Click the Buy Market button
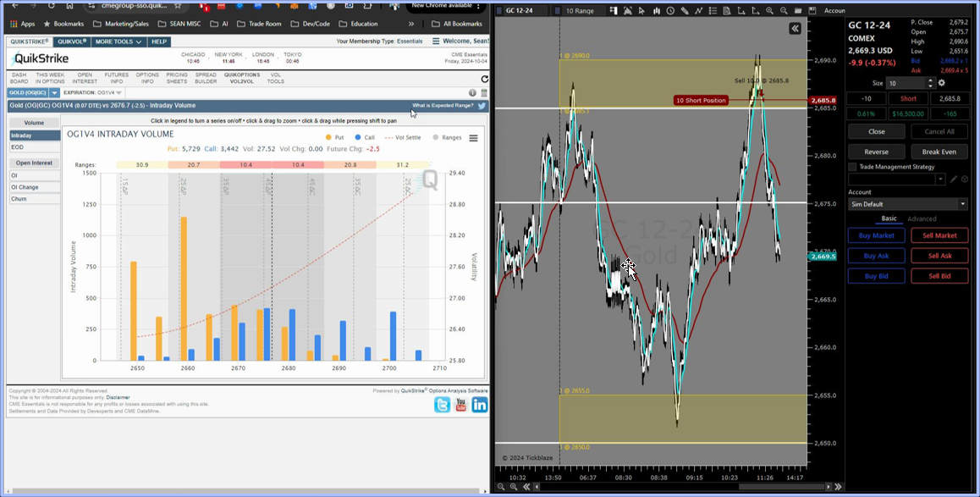 pos(876,235)
